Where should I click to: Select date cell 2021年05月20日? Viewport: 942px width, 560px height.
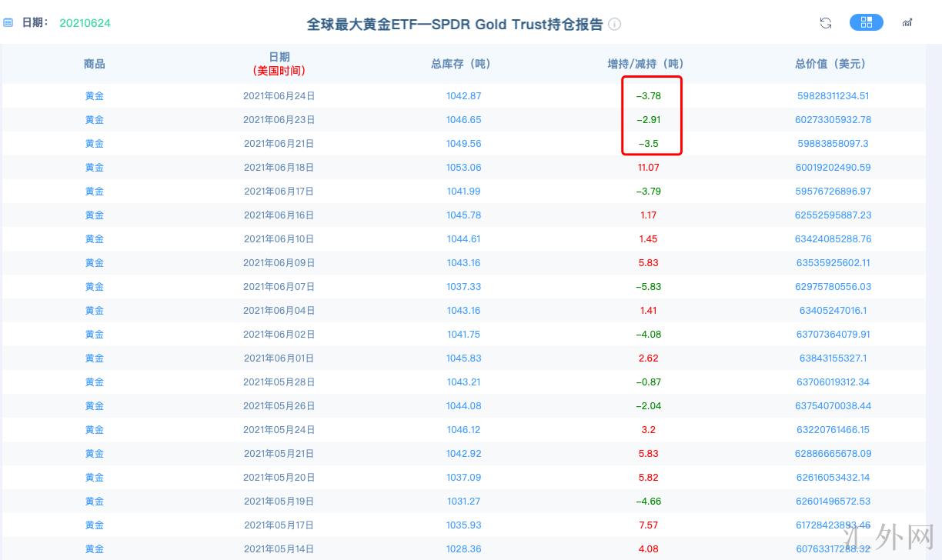coord(279,478)
